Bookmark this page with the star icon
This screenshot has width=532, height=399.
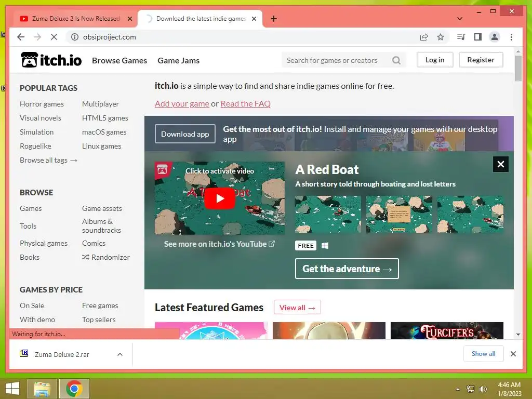tap(441, 37)
